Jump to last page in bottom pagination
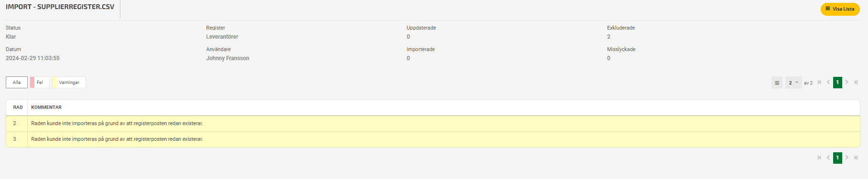This screenshot has width=868, height=179. click(x=856, y=158)
